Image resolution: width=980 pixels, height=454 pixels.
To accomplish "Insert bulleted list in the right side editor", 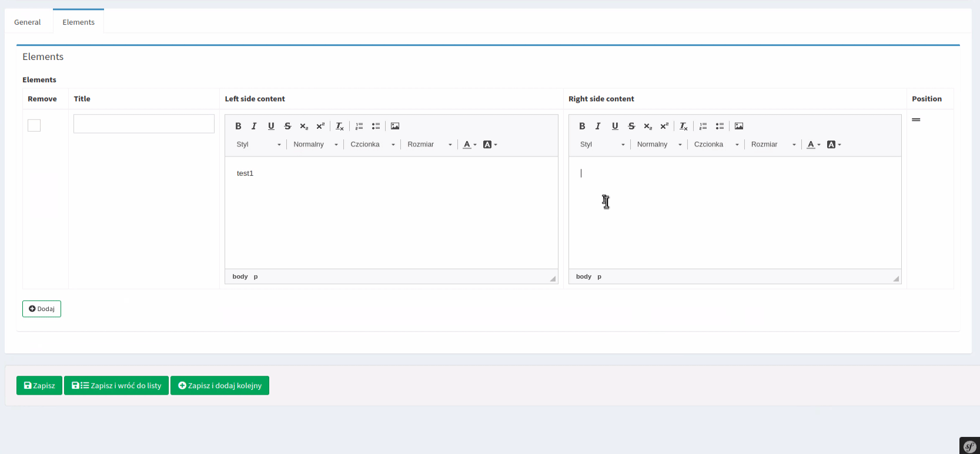I will click(720, 126).
